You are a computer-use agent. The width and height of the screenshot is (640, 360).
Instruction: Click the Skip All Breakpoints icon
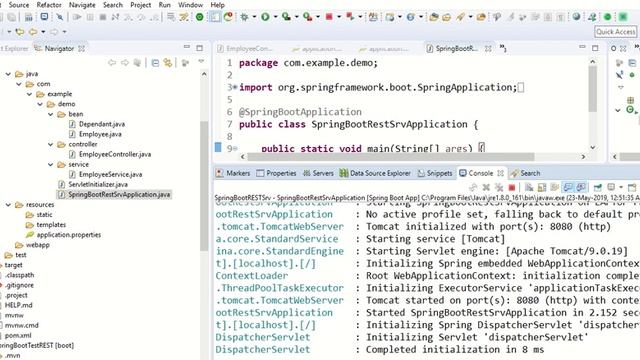pos(60,17)
